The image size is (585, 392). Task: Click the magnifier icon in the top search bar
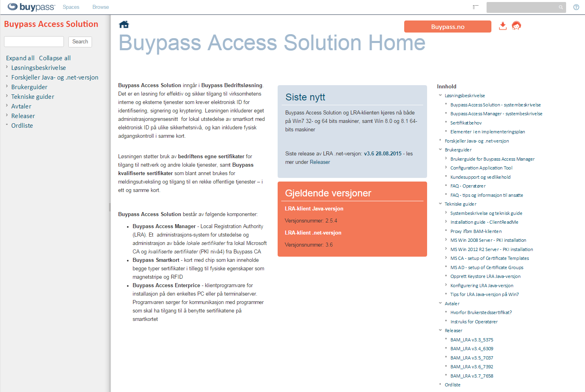(560, 7)
